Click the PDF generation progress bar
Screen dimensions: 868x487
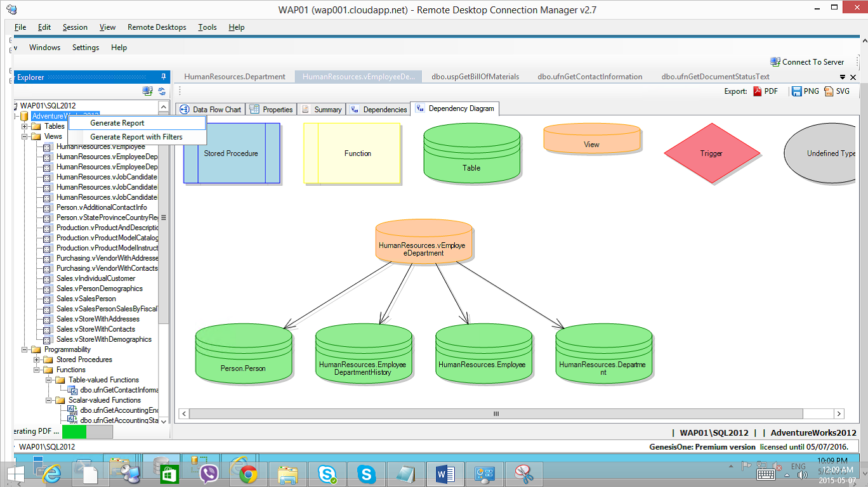(87, 432)
